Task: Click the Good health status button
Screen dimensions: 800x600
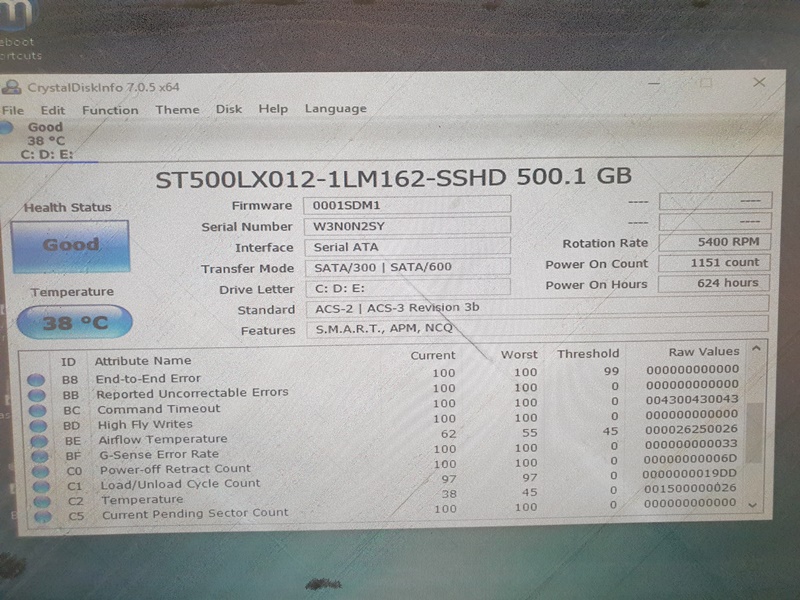Action: pos(70,246)
